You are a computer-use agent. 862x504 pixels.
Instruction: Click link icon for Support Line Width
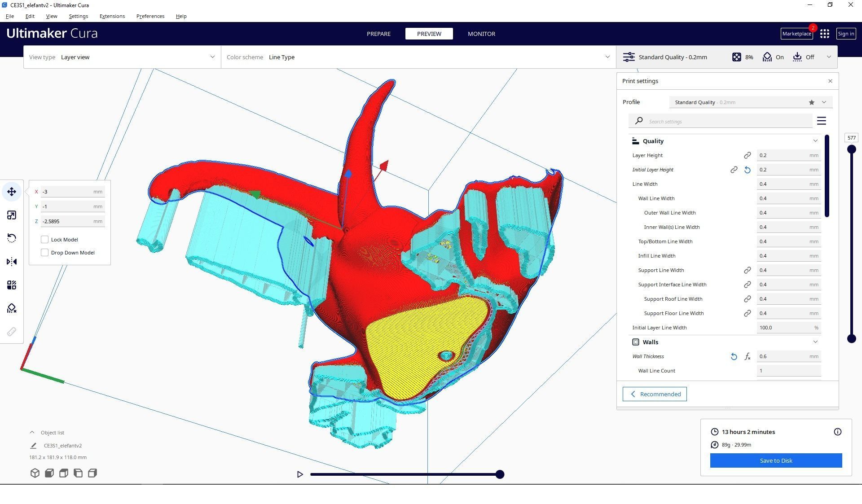click(747, 270)
